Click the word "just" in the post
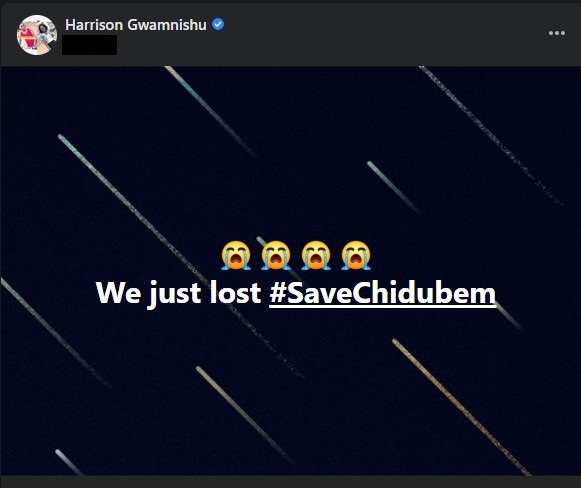Screen dimensions: 581x488 175,294
